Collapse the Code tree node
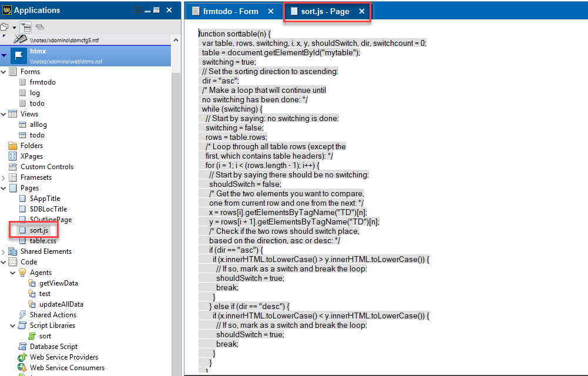 [4, 262]
